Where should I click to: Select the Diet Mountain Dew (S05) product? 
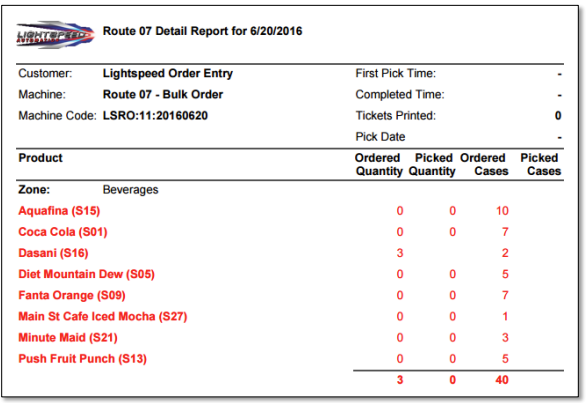click(86, 274)
